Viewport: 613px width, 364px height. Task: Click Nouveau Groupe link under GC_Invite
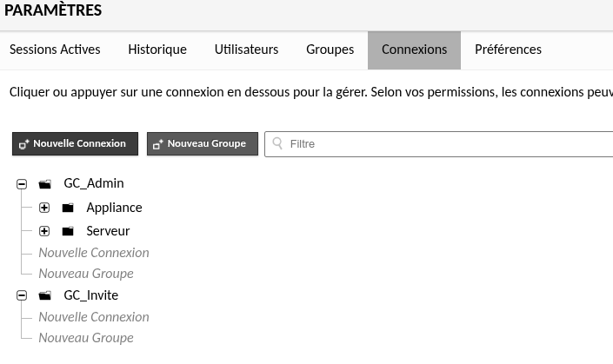click(x=86, y=338)
